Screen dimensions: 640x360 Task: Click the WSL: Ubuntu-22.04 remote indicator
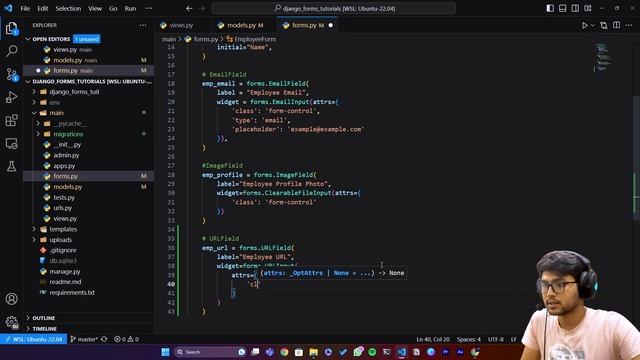point(34,339)
